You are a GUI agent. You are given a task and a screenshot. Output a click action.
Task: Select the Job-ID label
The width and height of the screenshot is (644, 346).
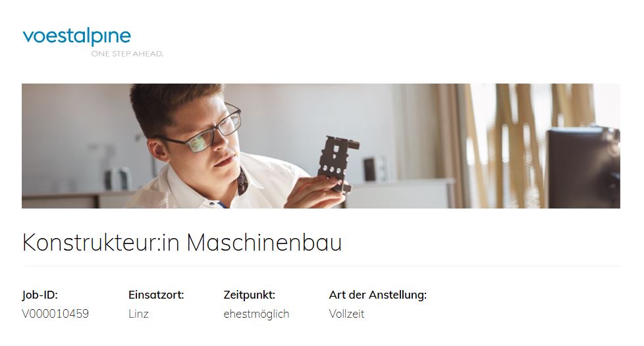(x=40, y=295)
